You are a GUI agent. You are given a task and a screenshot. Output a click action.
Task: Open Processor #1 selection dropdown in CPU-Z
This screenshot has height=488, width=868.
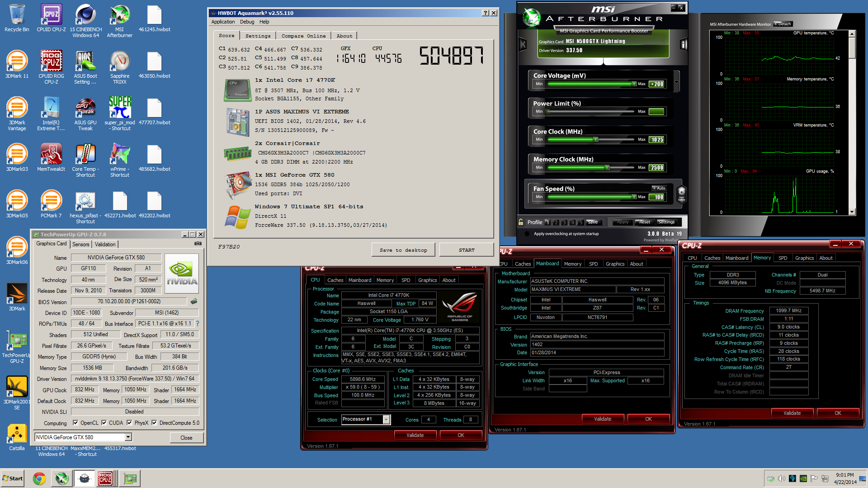[386, 419]
